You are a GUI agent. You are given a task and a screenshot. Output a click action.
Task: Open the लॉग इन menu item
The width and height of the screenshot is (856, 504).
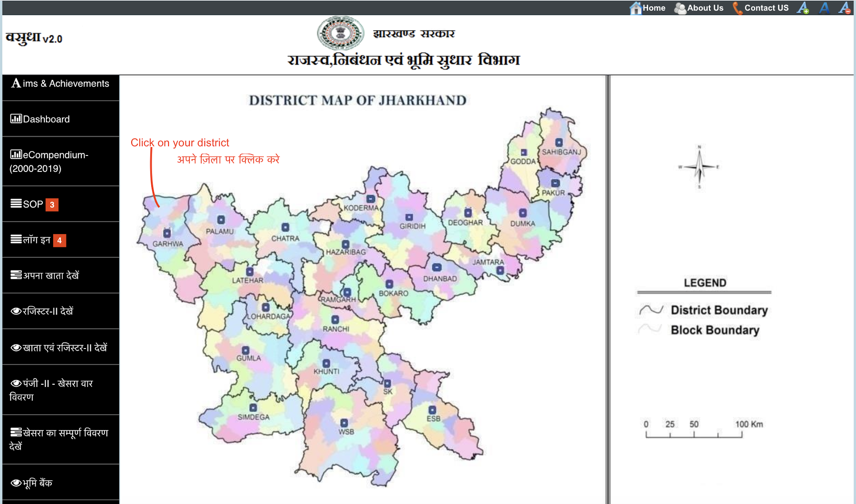pyautogui.click(x=37, y=240)
